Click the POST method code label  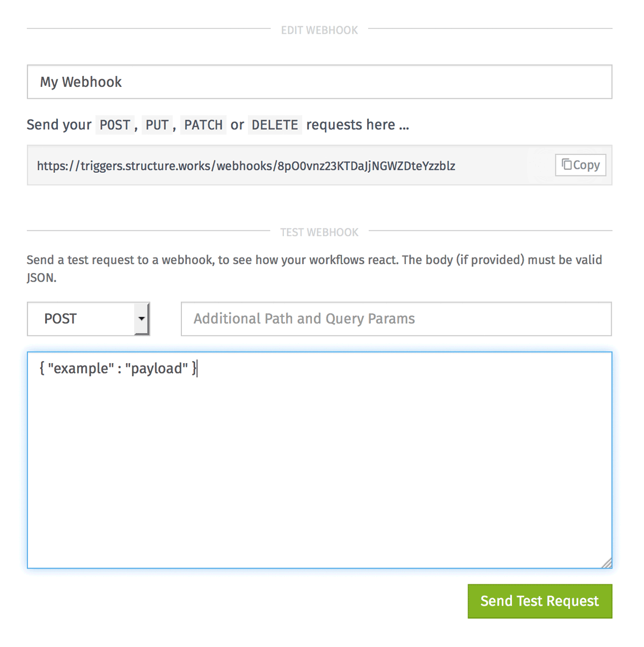coord(115,125)
